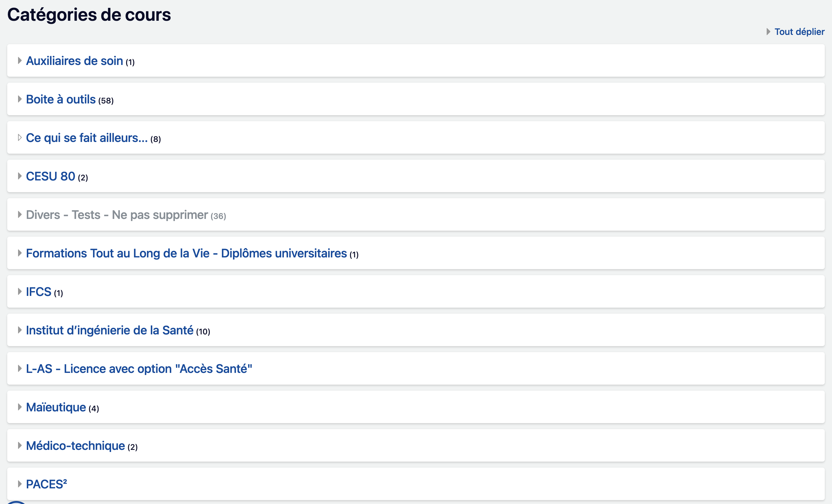This screenshot has width=832, height=504.
Task: Expand arrow for Institut d'ingénierie de la Santé
Action: [x=20, y=330]
